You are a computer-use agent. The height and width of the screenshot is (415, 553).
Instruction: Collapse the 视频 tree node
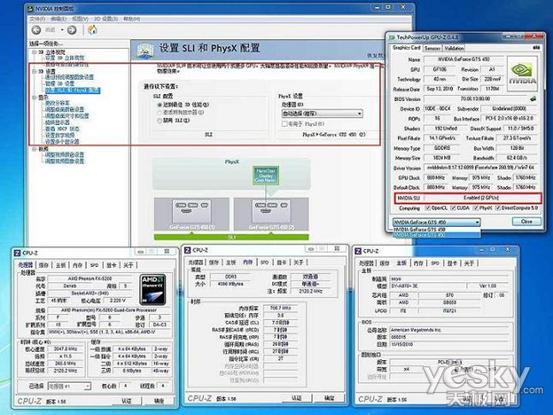point(35,149)
